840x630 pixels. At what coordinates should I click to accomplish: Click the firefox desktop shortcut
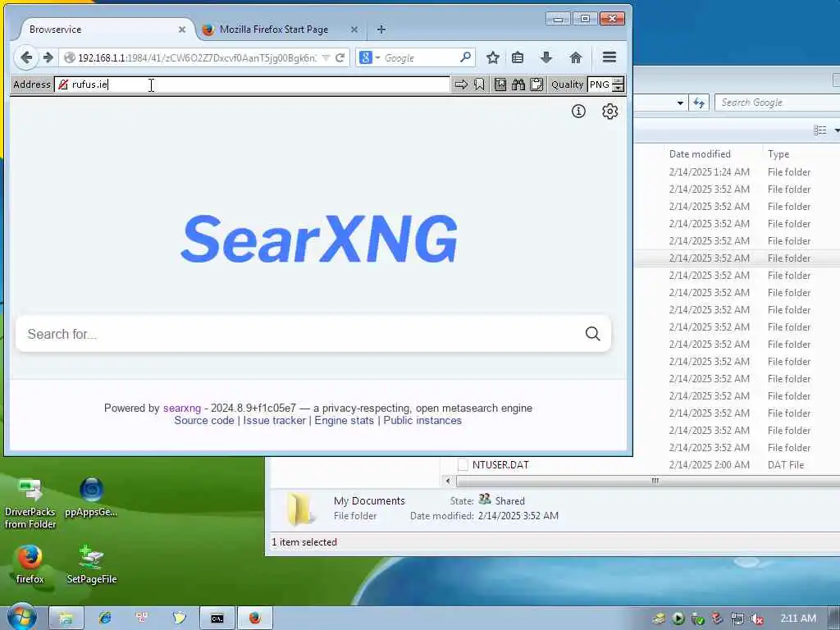(30, 564)
